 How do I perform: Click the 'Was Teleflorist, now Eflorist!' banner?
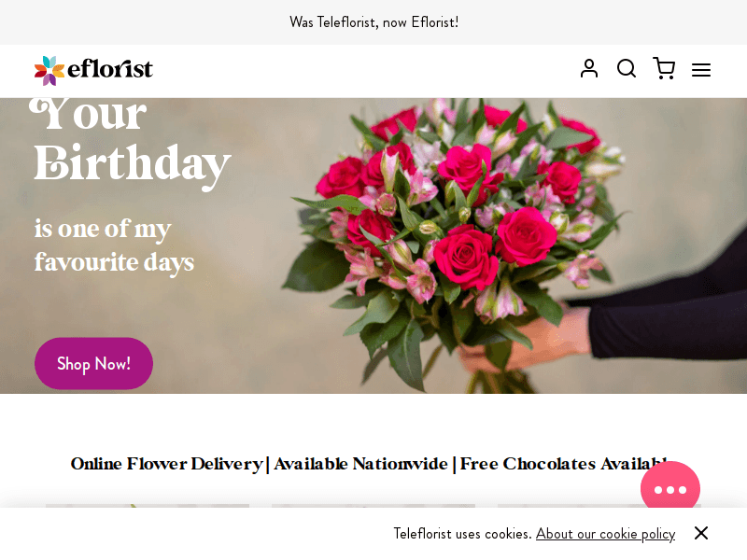pyautogui.click(x=373, y=22)
